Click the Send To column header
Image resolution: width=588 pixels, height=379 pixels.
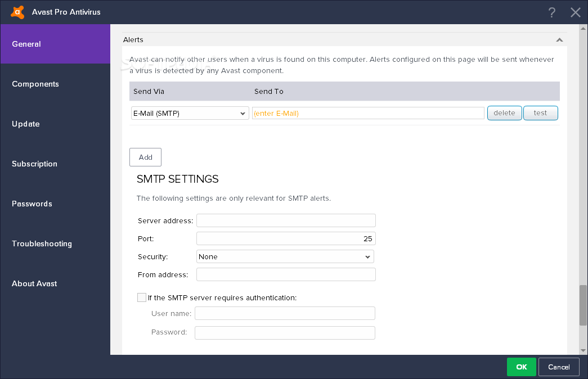click(x=269, y=92)
